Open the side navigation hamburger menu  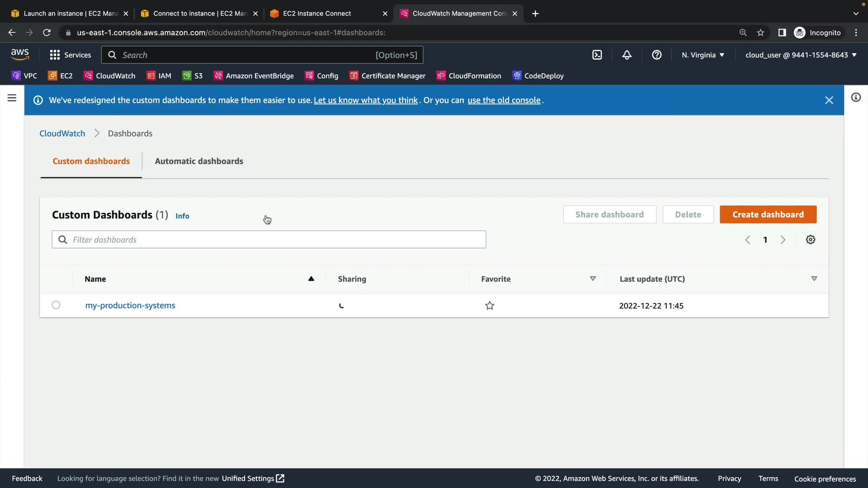click(x=12, y=98)
